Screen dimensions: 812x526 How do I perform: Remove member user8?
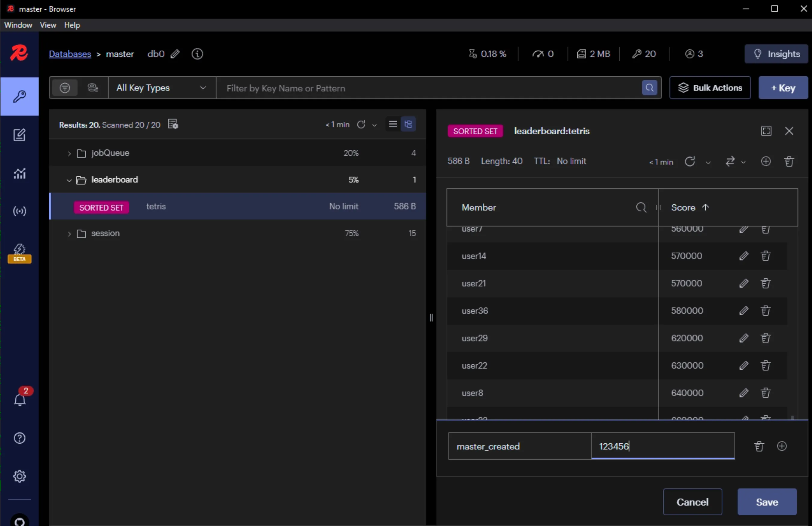coord(765,393)
